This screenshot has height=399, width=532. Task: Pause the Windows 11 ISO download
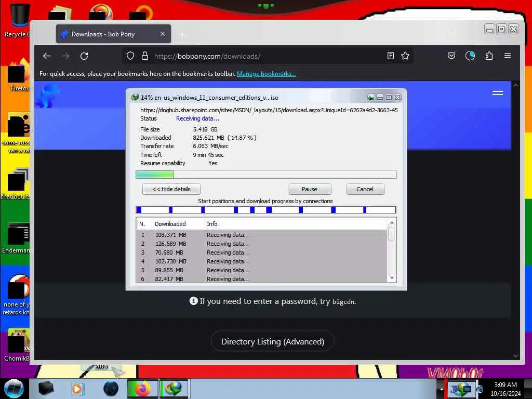(310, 189)
